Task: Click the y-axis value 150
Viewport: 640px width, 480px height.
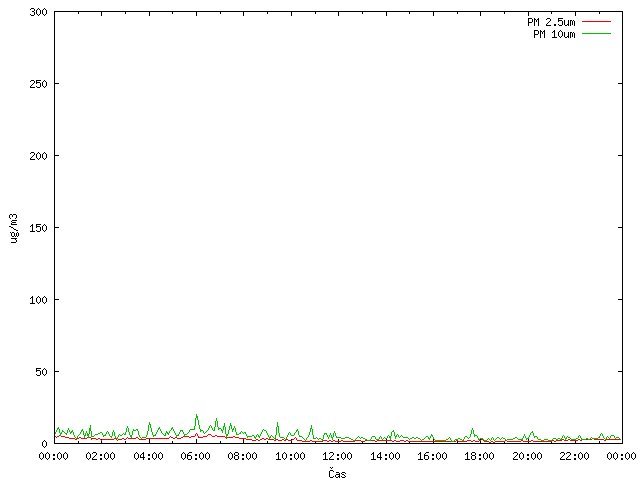Action: 38,228
